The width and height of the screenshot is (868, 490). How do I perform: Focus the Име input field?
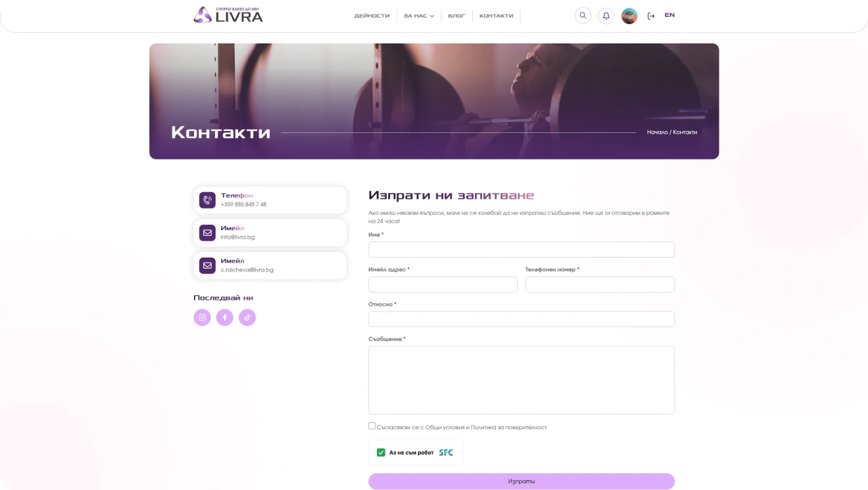521,249
